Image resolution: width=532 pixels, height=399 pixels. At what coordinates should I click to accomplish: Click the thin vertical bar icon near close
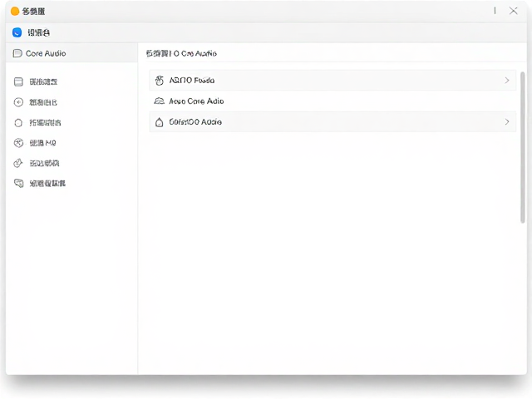click(x=495, y=11)
